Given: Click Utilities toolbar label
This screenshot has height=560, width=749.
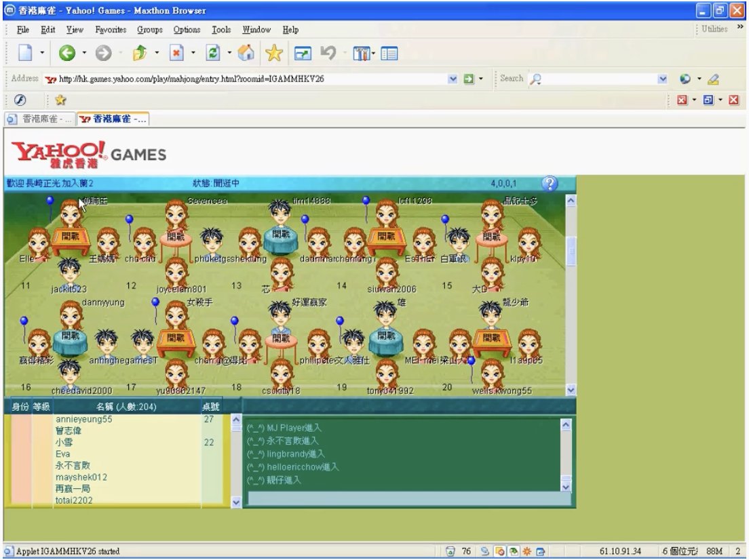Looking at the screenshot, I should click(714, 29).
